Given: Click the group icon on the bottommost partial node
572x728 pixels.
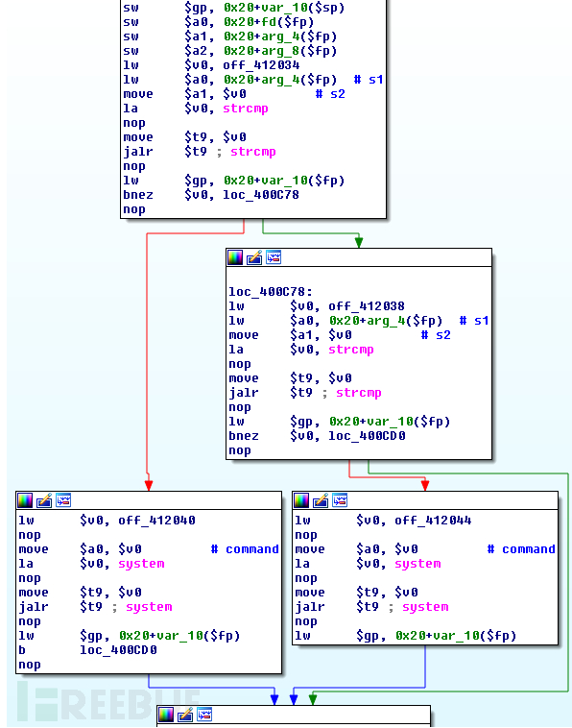Looking at the screenshot, I should point(204,715).
